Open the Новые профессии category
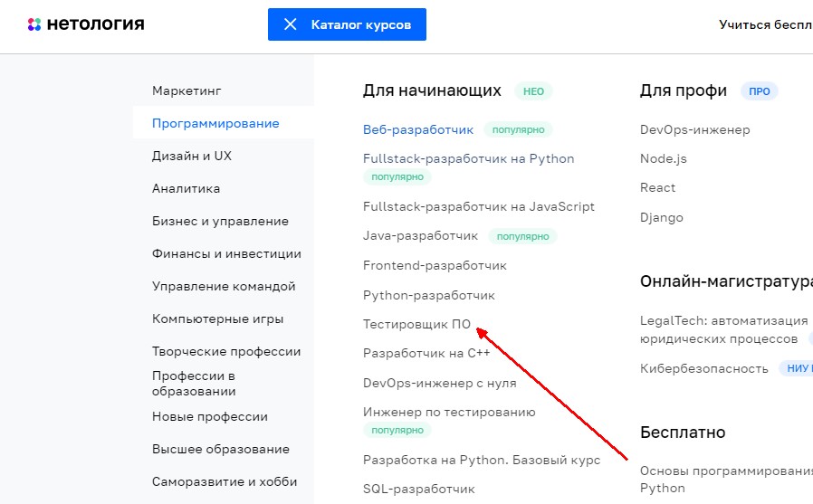This screenshot has height=504, width=813. click(x=210, y=416)
